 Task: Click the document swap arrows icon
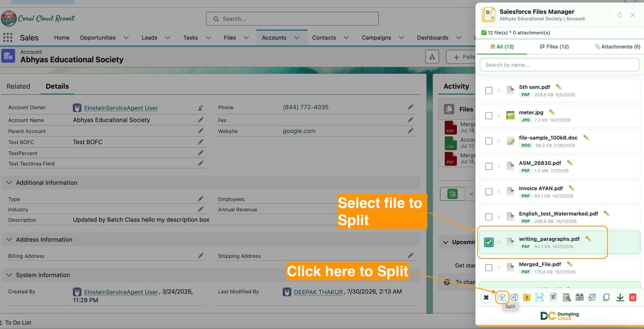point(592,297)
